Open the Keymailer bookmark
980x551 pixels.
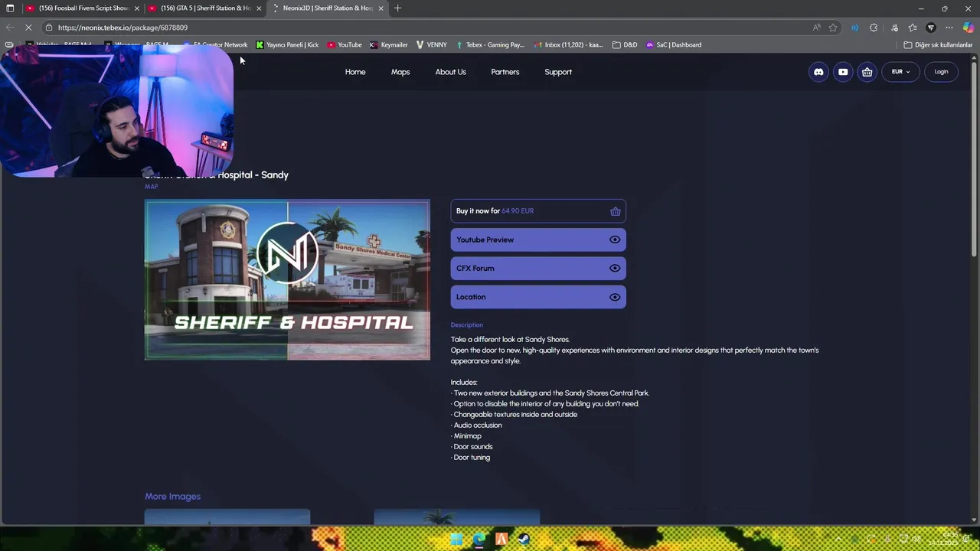pos(389,44)
